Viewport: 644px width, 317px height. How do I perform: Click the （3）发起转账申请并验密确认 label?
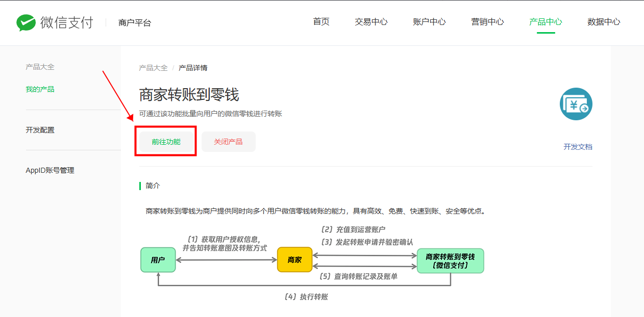coord(366,242)
